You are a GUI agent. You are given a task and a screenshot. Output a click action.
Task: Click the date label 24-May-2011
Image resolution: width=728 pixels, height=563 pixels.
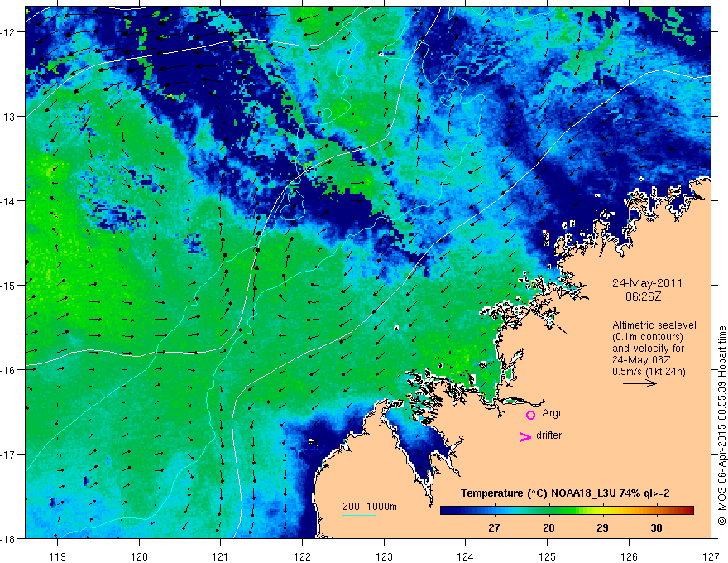[x=647, y=283]
